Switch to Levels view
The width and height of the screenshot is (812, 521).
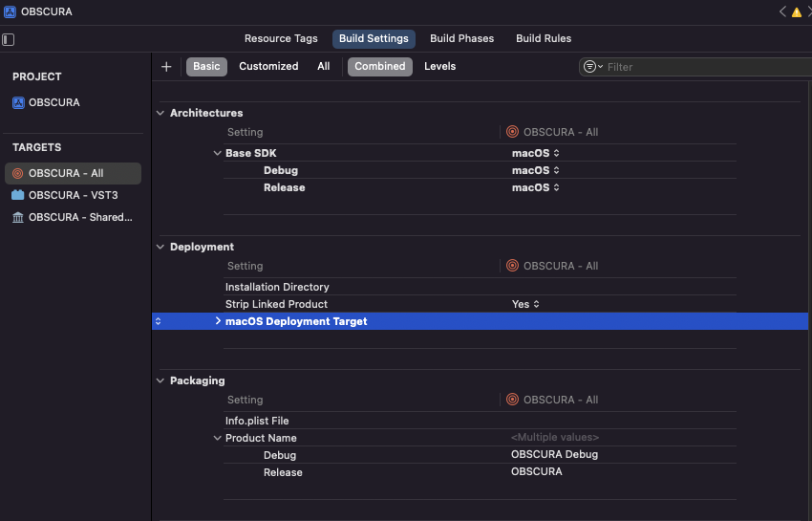[439, 66]
